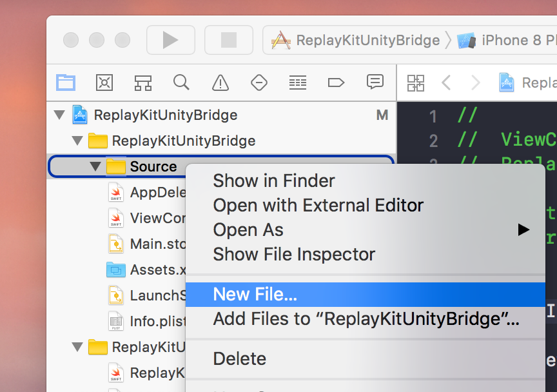Select the Breakpoint navigator
The width and height of the screenshot is (557, 392).
[336, 83]
